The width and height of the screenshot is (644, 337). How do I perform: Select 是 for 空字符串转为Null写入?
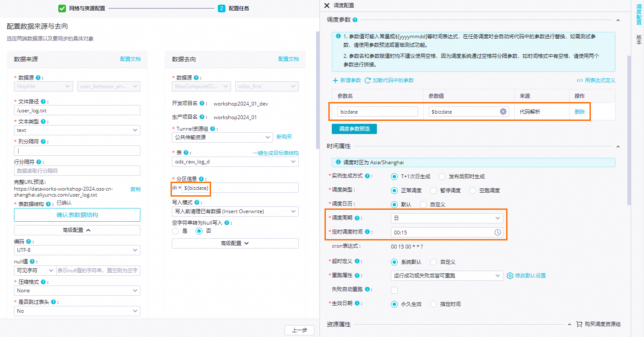[175, 231]
